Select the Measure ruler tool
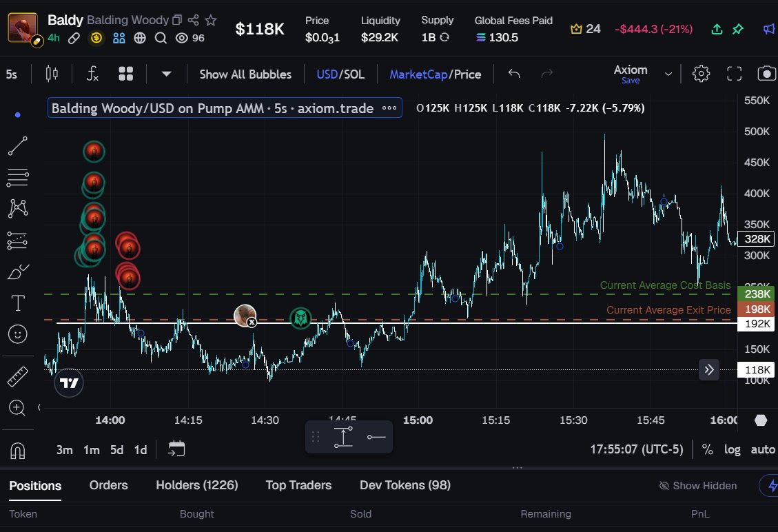The image size is (778, 532). point(17,376)
